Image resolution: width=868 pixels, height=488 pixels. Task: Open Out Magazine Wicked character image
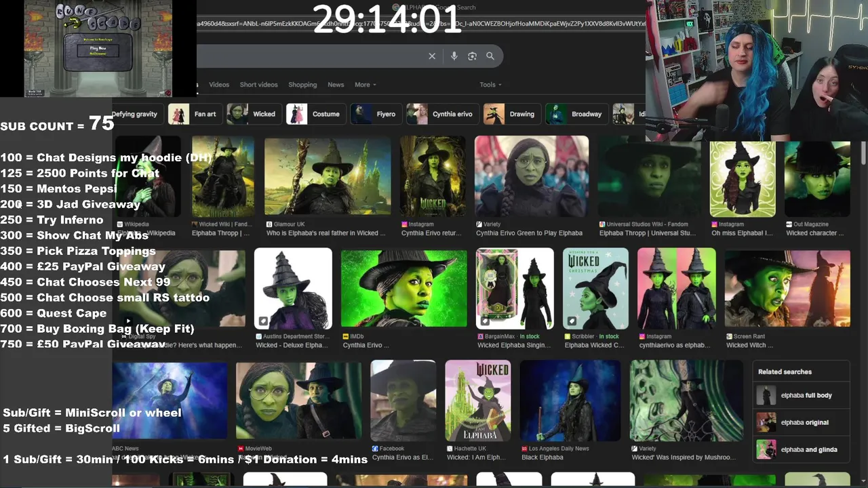tap(817, 179)
